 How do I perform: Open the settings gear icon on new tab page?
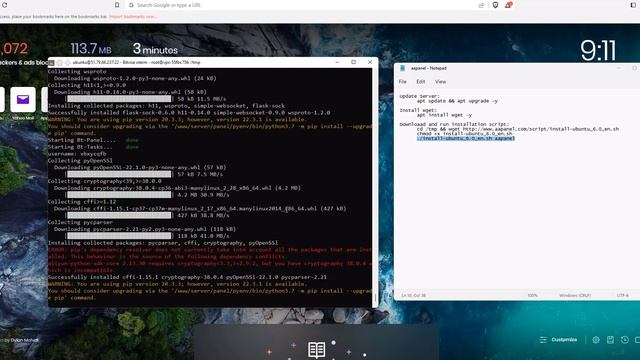coord(596,340)
